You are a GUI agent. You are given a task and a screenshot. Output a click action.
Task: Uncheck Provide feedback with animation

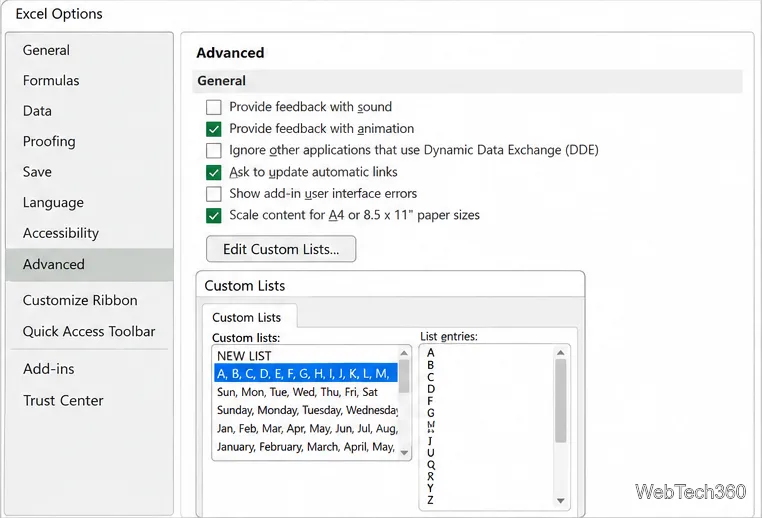(x=214, y=129)
